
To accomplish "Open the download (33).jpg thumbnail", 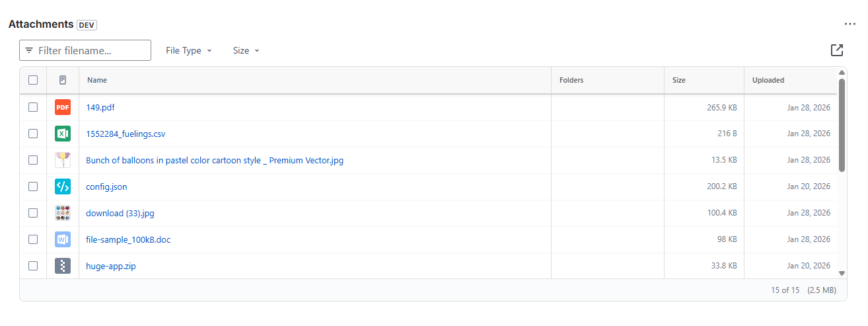I will click(x=63, y=213).
